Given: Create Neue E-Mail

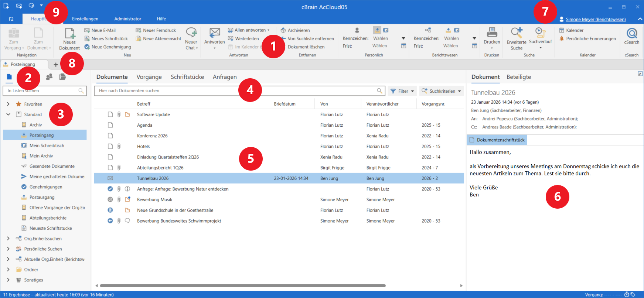Looking at the screenshot, I should [x=100, y=30].
